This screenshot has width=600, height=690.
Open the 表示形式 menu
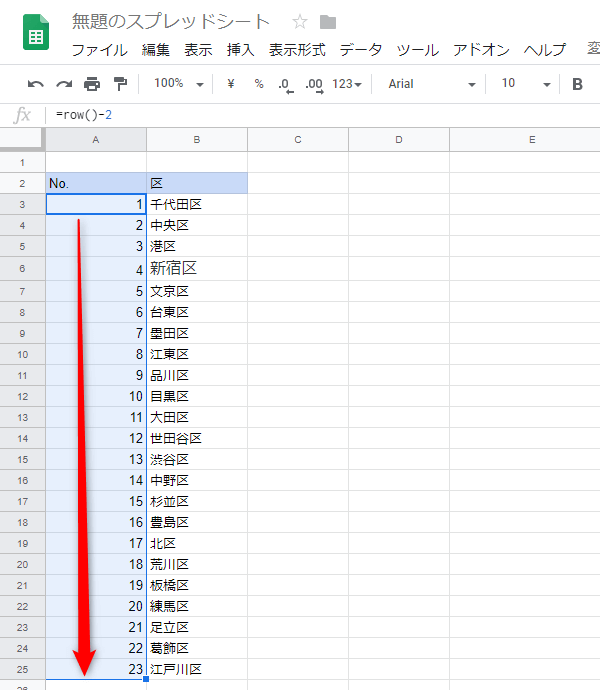[297, 50]
